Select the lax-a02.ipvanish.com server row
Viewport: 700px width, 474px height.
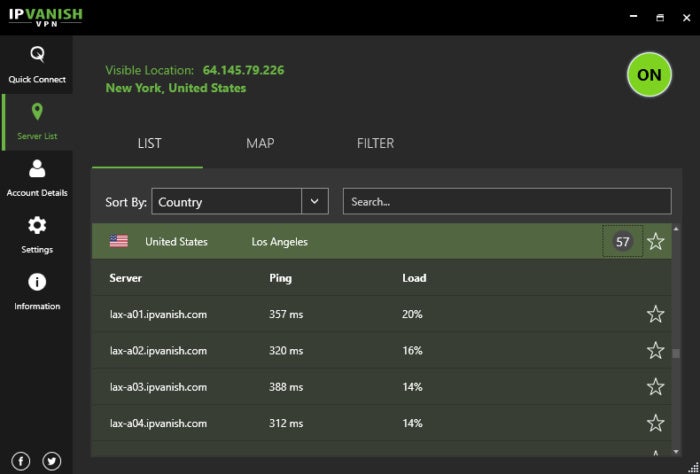pyautogui.click(x=382, y=350)
